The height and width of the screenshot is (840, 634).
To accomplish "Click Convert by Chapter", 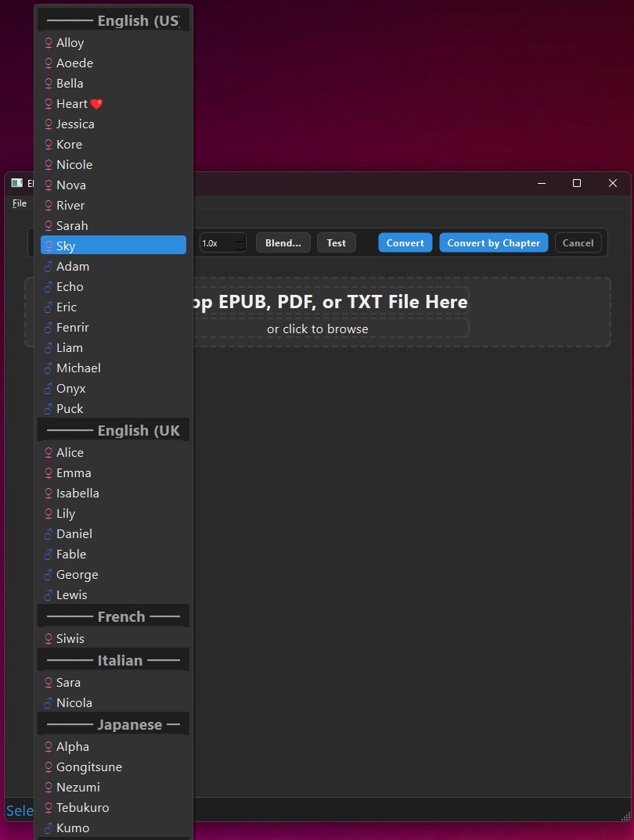I will pyautogui.click(x=493, y=242).
